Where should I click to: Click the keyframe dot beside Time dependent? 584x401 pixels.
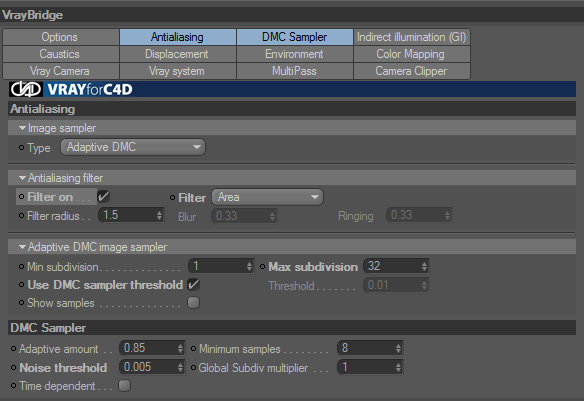click(x=13, y=385)
